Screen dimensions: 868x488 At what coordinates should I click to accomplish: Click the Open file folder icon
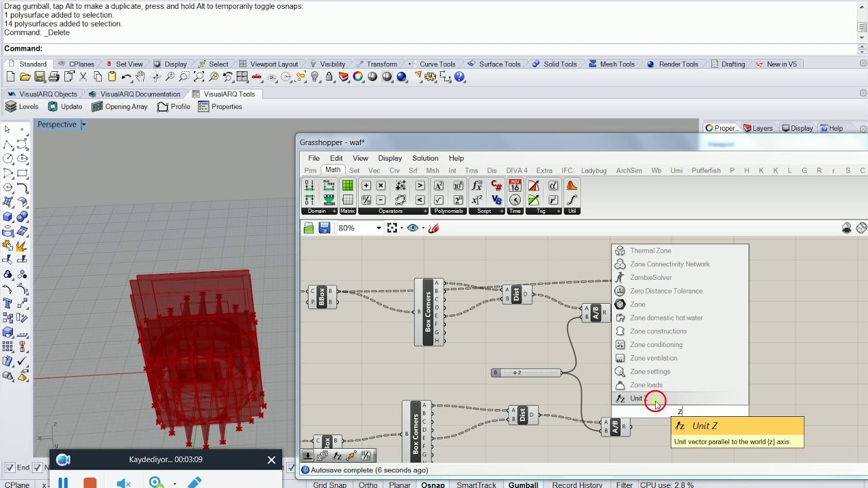[25, 77]
